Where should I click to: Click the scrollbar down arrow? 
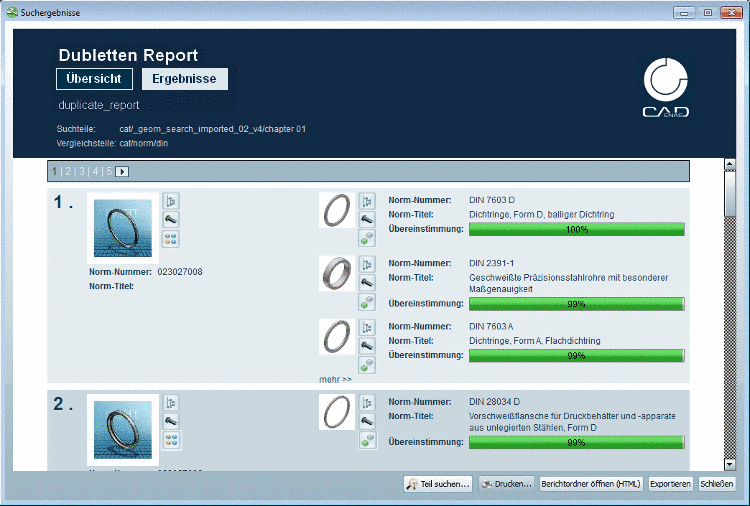click(x=730, y=464)
